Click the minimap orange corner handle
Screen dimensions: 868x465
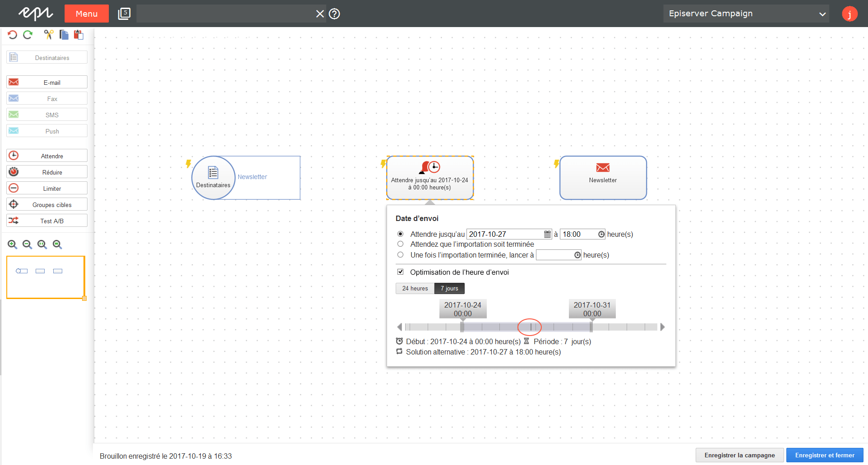84,299
